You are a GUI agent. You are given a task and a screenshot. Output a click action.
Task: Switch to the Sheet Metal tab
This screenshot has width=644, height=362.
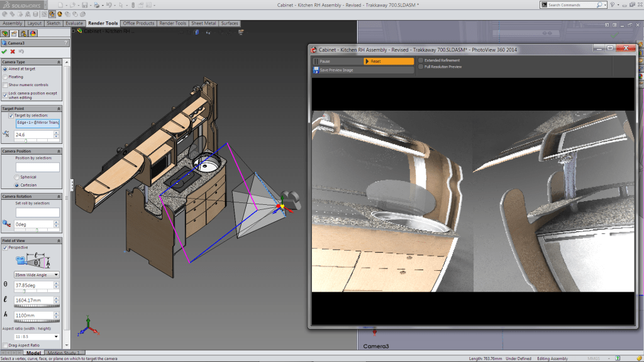[x=204, y=23]
